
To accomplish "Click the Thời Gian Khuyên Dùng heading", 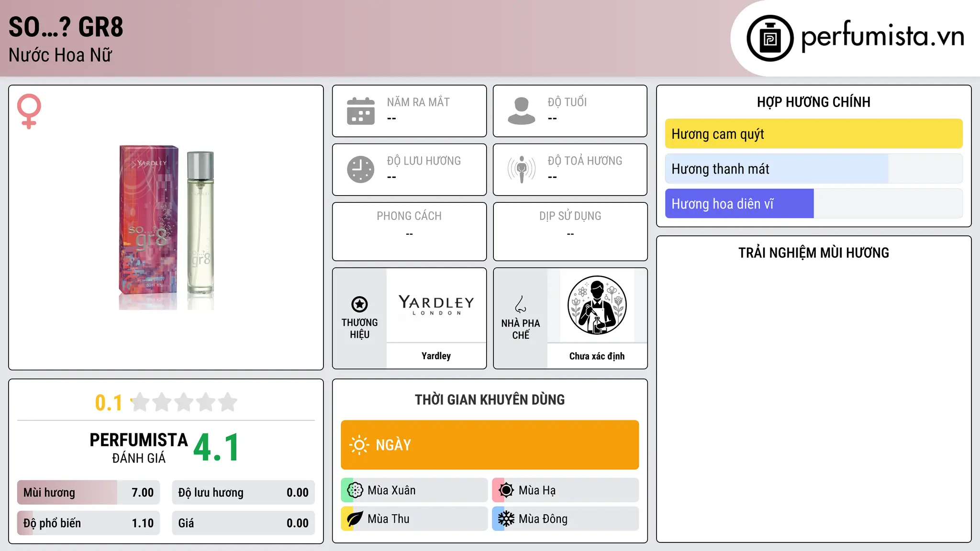I will 490,399.
